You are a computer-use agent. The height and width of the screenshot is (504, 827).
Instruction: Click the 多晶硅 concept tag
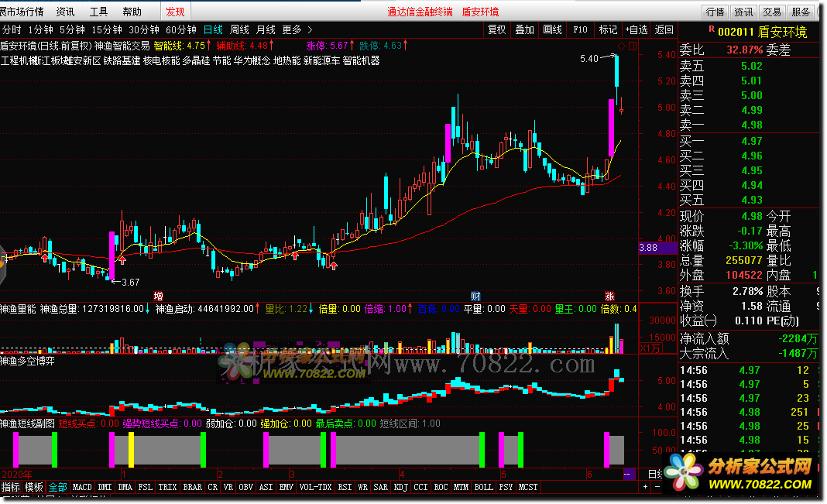tap(196, 60)
